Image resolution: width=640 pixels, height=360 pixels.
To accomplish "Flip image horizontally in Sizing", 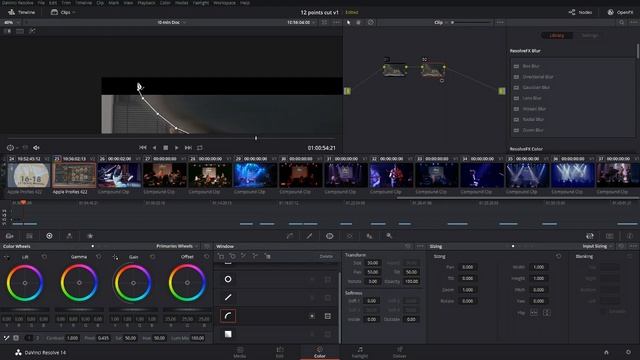I will [x=533, y=313].
